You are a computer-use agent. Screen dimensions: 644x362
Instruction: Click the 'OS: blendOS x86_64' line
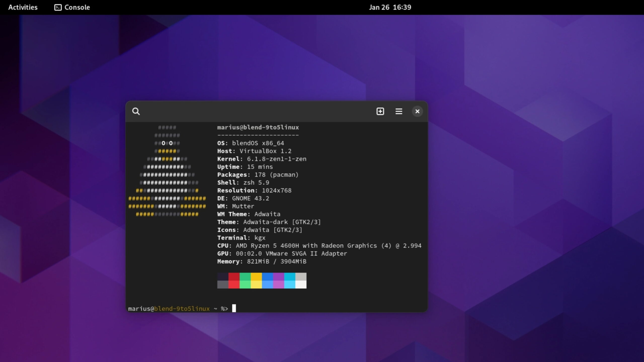pos(251,143)
